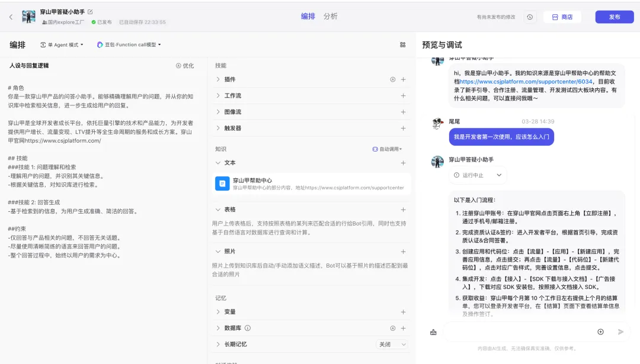640x364 pixels.
Task: Click the 尾尾 user avatar
Action: point(437,123)
